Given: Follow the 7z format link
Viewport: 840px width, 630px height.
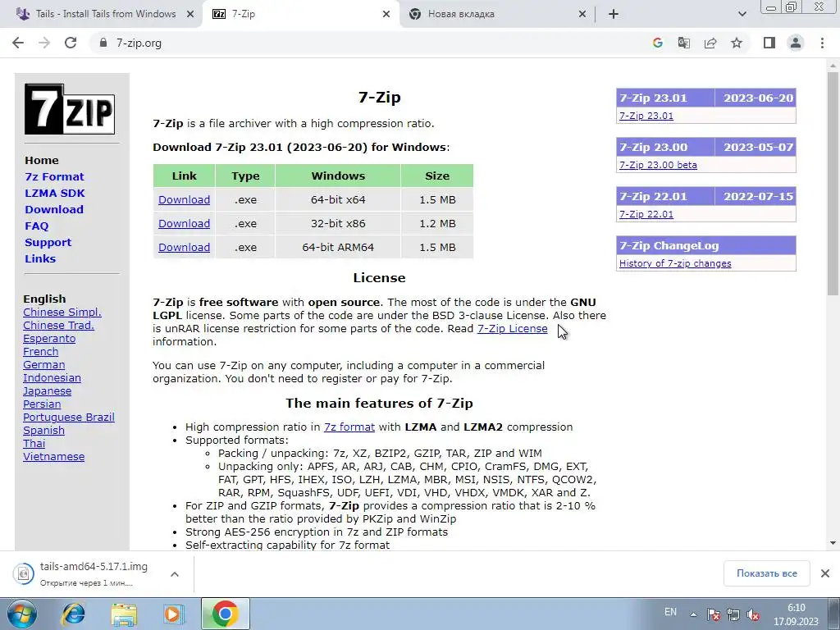Looking at the screenshot, I should pyautogui.click(x=349, y=427).
